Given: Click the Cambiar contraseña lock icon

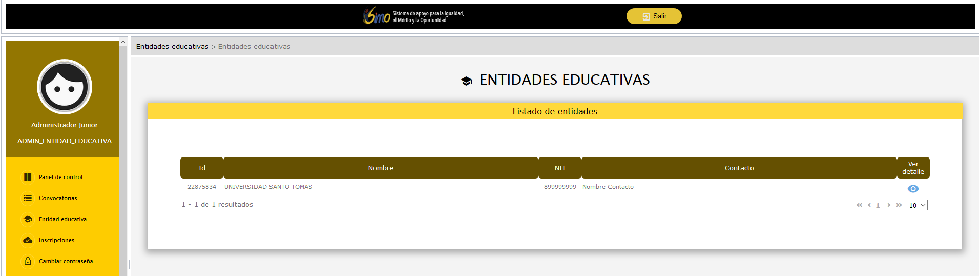Looking at the screenshot, I should click(x=28, y=261).
